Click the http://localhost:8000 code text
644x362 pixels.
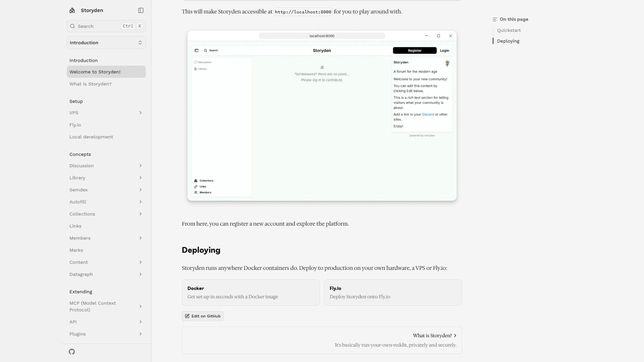click(x=303, y=12)
